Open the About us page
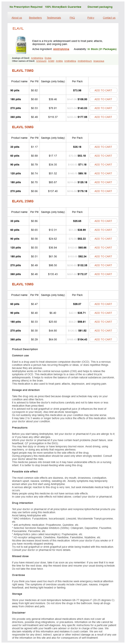Screen dimensions: 126x644 [x=17, y=18]
